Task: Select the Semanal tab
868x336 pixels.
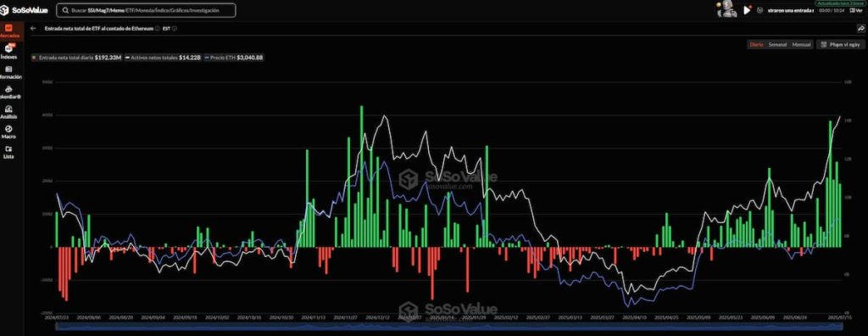Action: 777,44
